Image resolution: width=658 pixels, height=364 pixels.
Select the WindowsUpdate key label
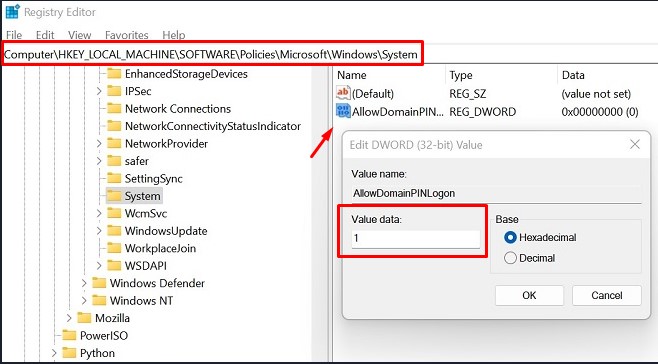tap(166, 231)
